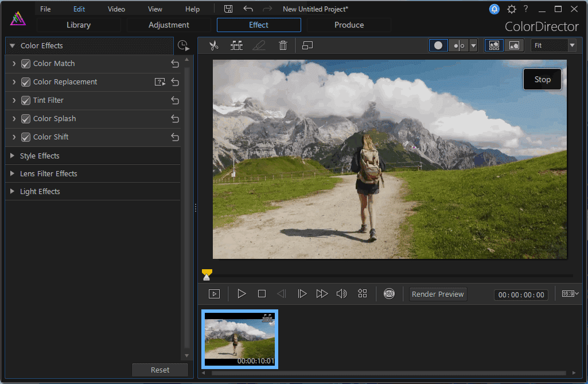Image resolution: width=588 pixels, height=384 pixels.
Task: Select the Effect tab
Action: pos(259,25)
